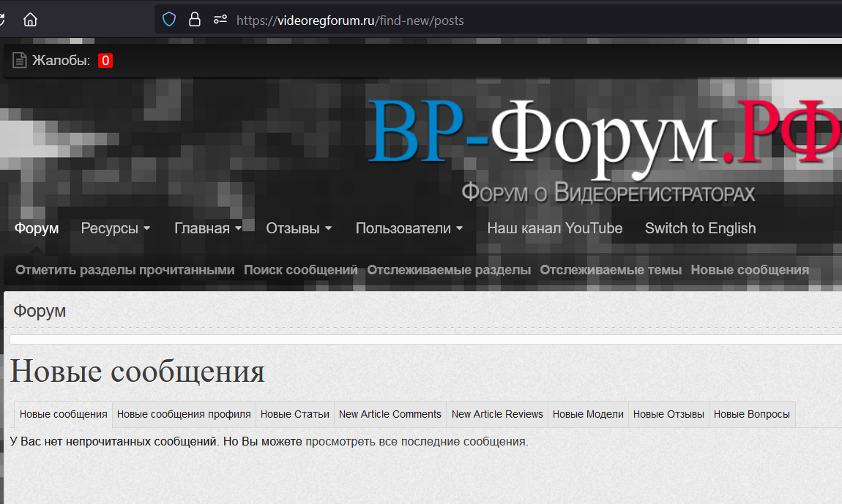Click the padlock site security icon
This screenshot has height=504, width=842.
pos(195,20)
